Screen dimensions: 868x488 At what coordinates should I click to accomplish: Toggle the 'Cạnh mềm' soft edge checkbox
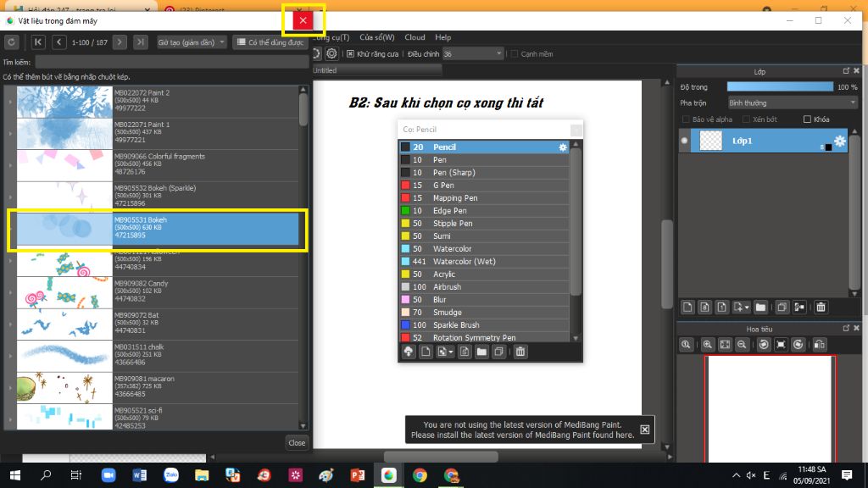(x=515, y=53)
